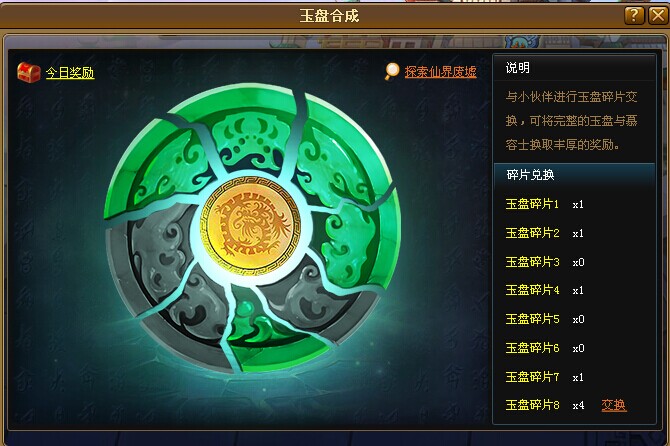Click the magnifying glass search icon
This screenshot has width=670, height=446.
(x=391, y=71)
